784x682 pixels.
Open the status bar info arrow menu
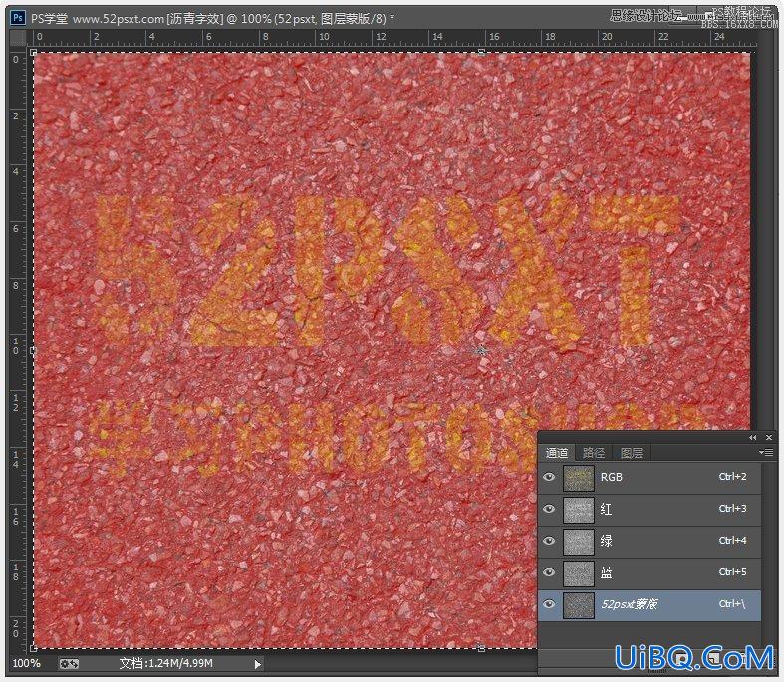pos(257,664)
